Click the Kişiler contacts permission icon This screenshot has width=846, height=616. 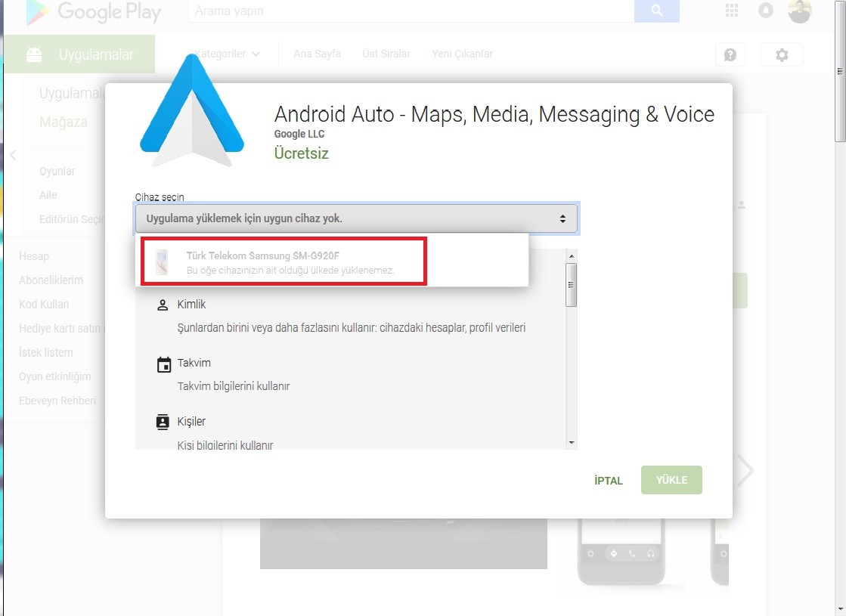coord(163,422)
